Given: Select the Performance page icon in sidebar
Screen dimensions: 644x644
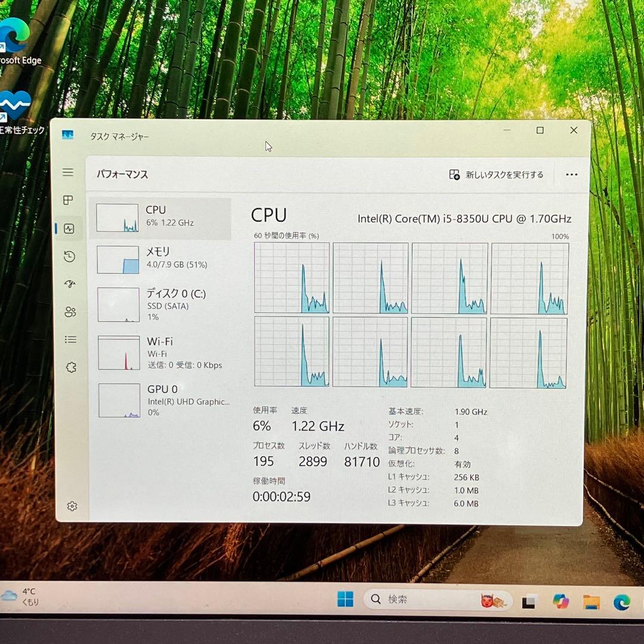Looking at the screenshot, I should (69, 228).
